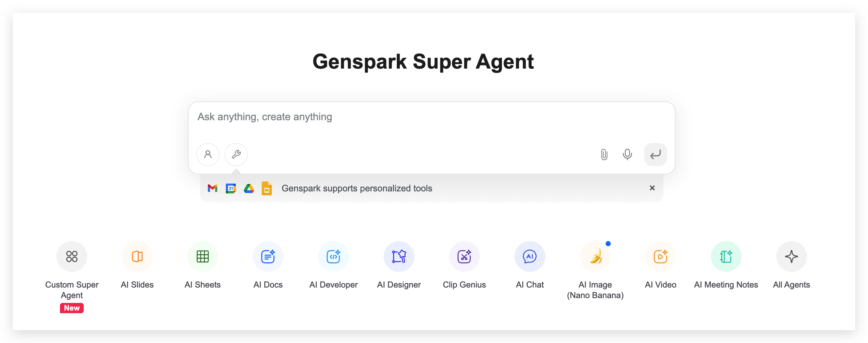The width and height of the screenshot is (868, 343).
Task: Dismiss the personalized tools notification
Action: 652,188
